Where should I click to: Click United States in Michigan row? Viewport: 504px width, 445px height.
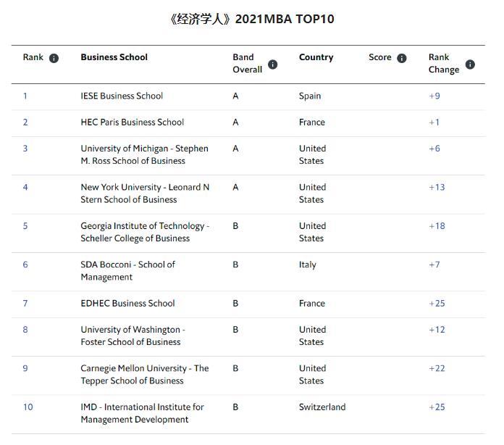coord(312,155)
